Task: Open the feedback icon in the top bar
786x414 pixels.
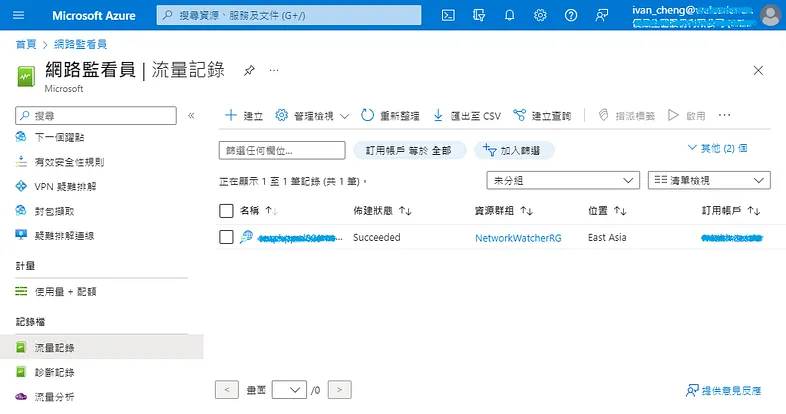Action: 602,16
